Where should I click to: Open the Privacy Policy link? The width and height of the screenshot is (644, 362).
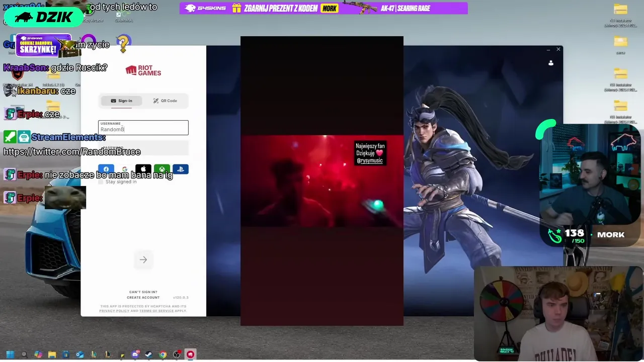114,311
